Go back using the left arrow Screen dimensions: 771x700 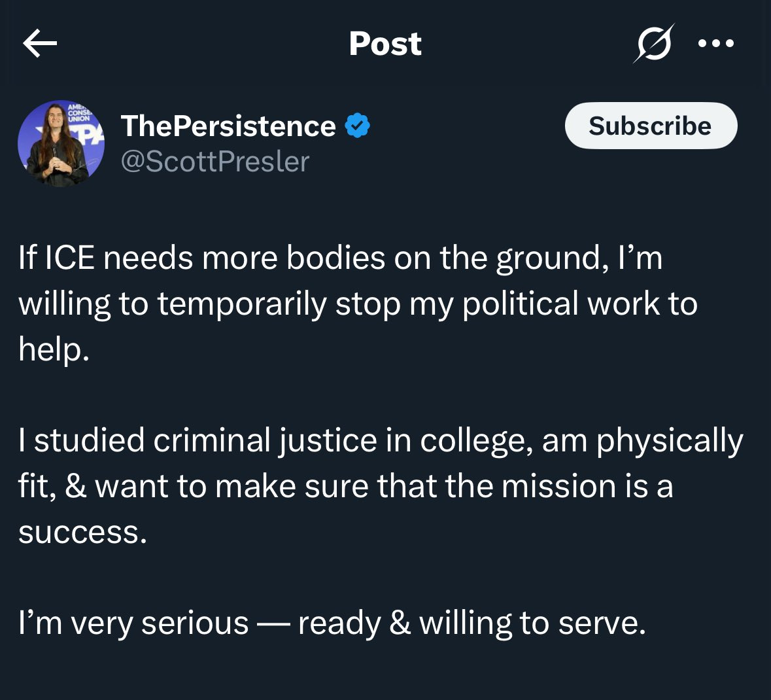coord(40,44)
